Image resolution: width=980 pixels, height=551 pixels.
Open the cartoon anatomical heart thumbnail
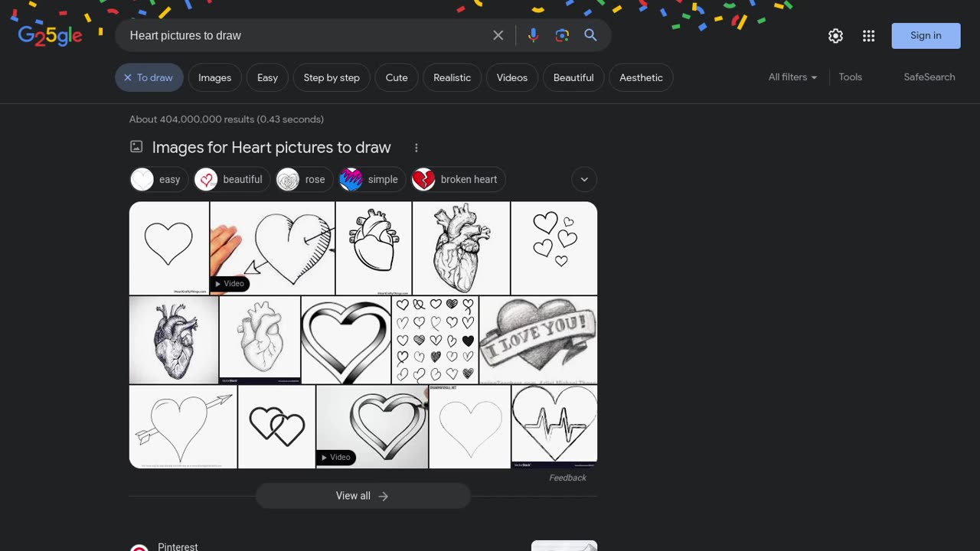pyautogui.click(x=374, y=248)
